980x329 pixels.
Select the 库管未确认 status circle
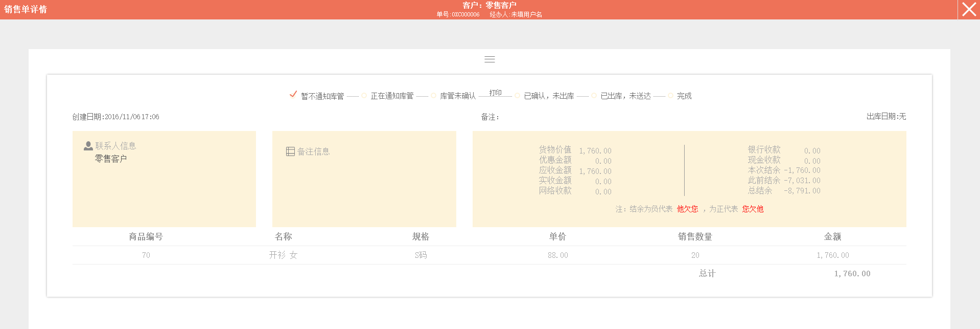tap(434, 96)
